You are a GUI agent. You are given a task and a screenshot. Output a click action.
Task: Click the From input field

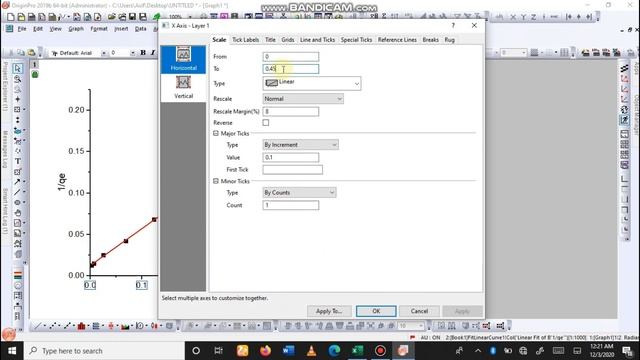point(291,57)
